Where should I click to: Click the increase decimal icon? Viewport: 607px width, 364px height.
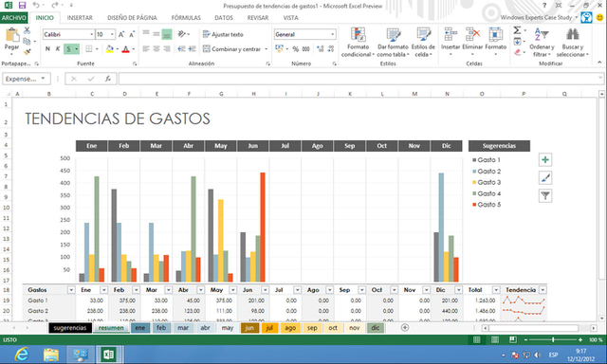click(x=320, y=48)
